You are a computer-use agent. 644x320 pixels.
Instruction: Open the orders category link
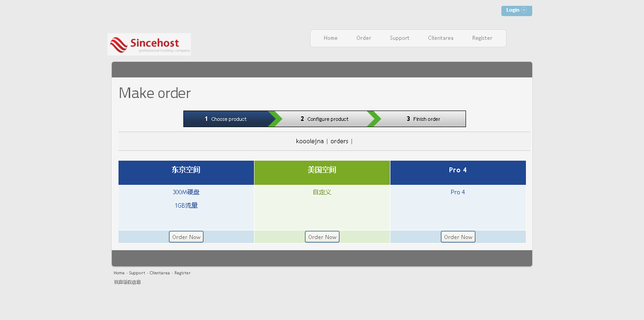coord(339,141)
